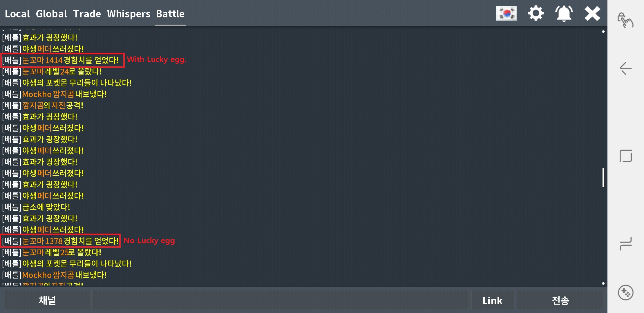Viewport: 644px width, 313px height.
Task: Select the Battle chat tab
Action: click(170, 14)
